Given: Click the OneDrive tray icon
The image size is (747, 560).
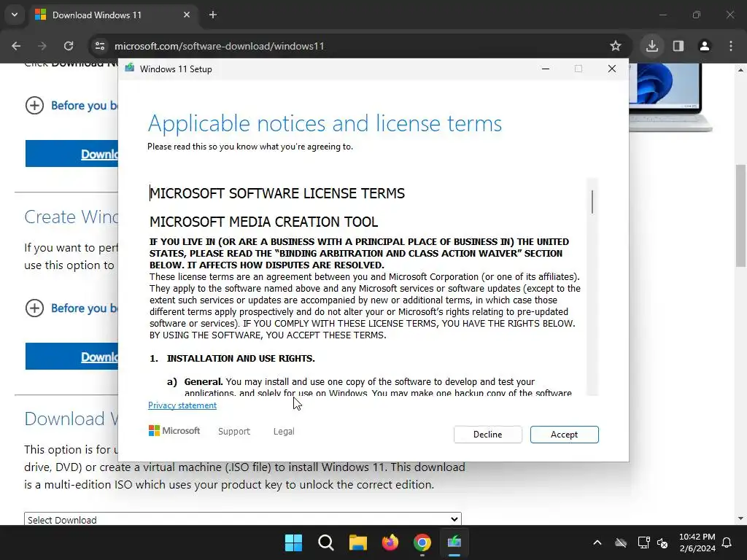Looking at the screenshot, I should click(x=621, y=542).
